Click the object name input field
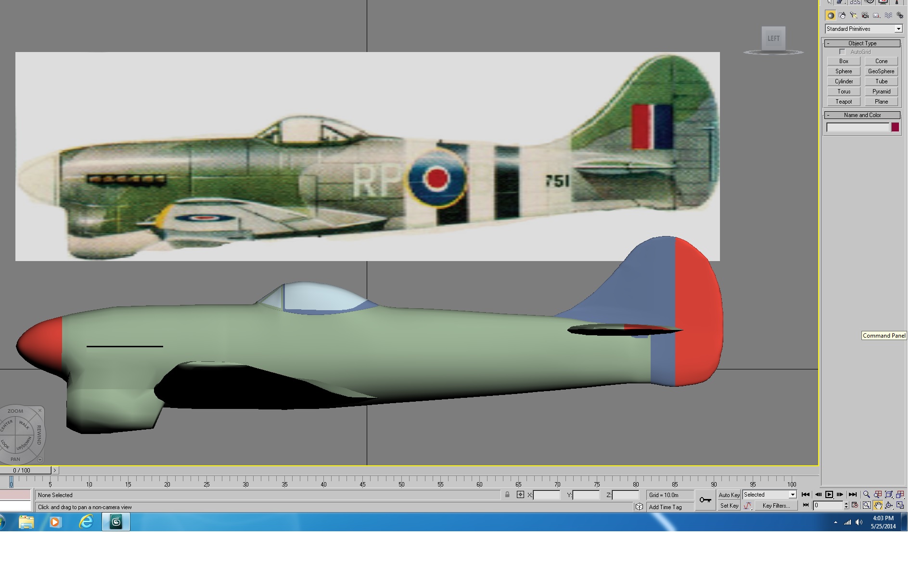 coord(858,127)
